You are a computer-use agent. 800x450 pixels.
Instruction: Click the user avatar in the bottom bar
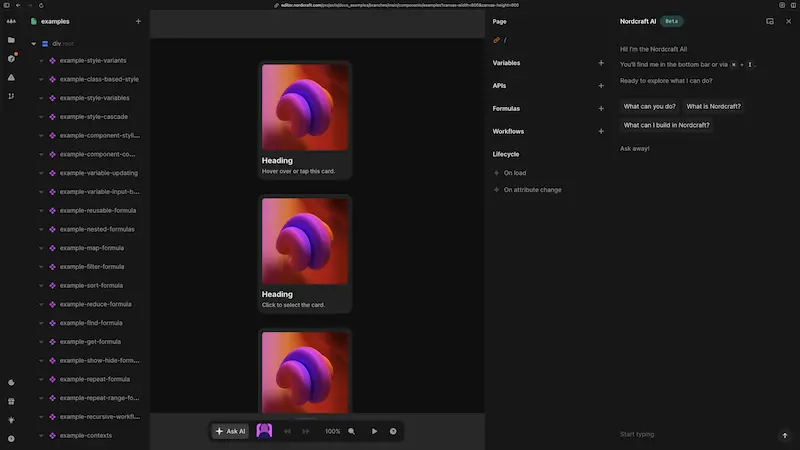click(x=264, y=431)
